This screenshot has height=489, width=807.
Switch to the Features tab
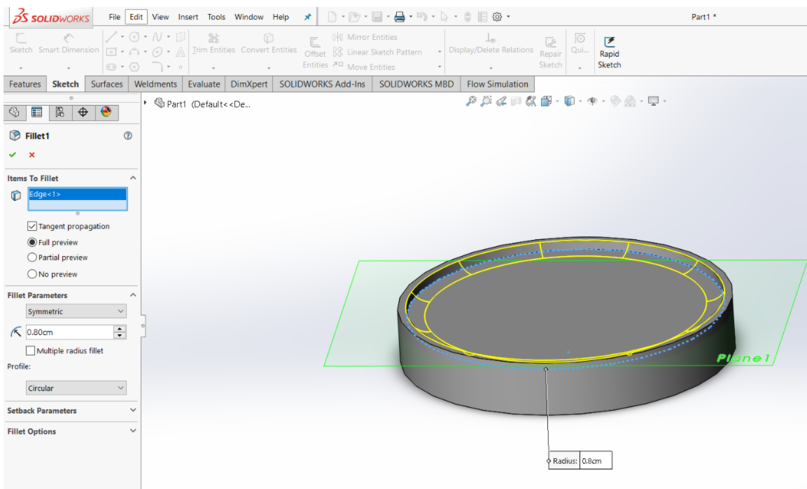point(25,84)
